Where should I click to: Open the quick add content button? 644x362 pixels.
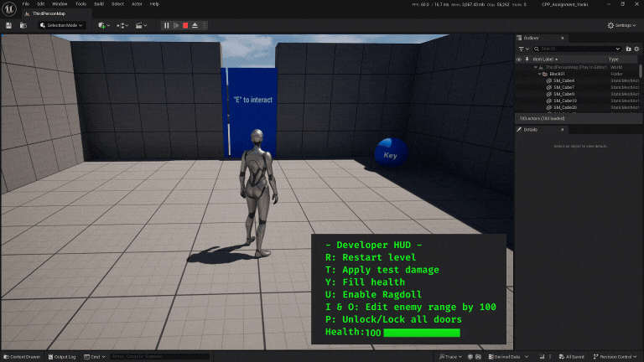[101, 25]
